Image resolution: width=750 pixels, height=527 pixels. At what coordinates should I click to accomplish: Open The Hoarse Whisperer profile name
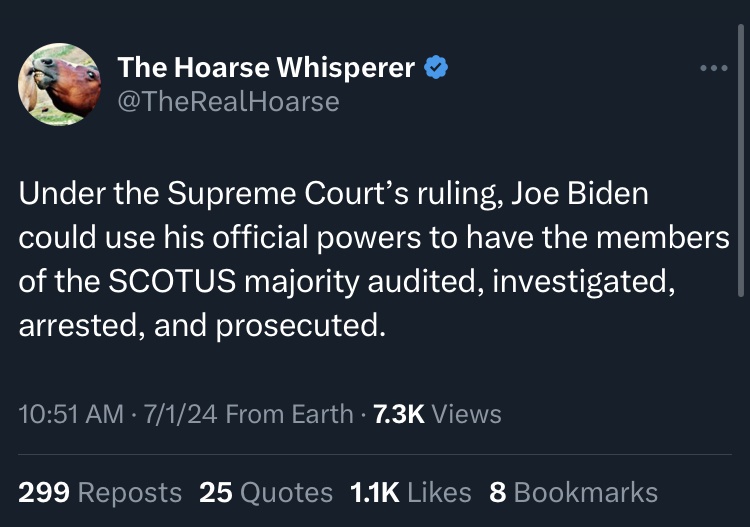(x=266, y=68)
